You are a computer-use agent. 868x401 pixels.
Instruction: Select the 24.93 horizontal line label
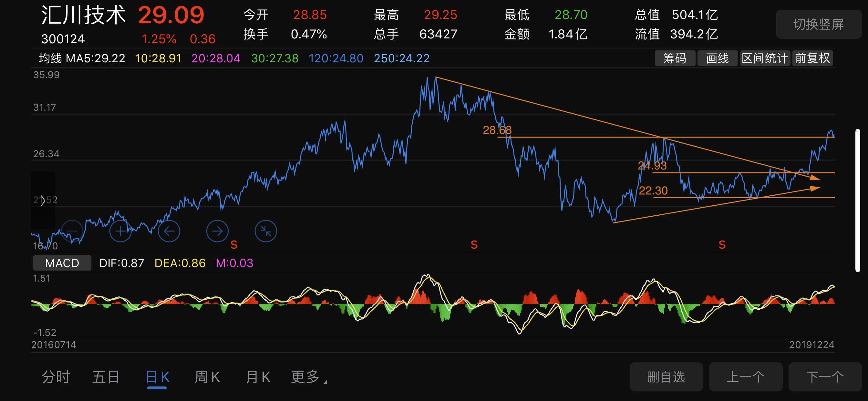tap(652, 166)
